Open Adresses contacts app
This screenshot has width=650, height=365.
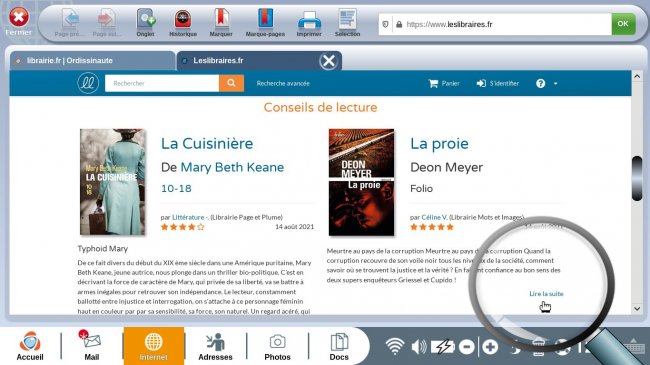tap(215, 346)
